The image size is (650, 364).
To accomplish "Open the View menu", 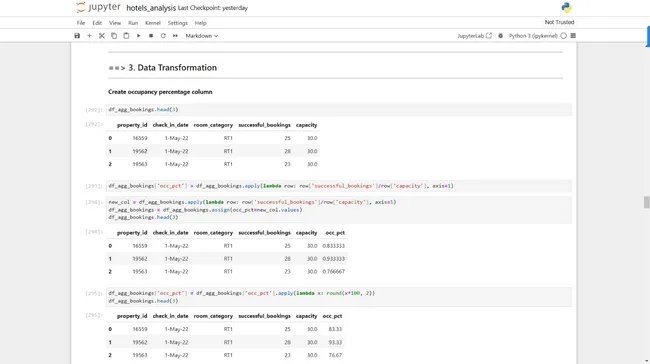I will [115, 23].
